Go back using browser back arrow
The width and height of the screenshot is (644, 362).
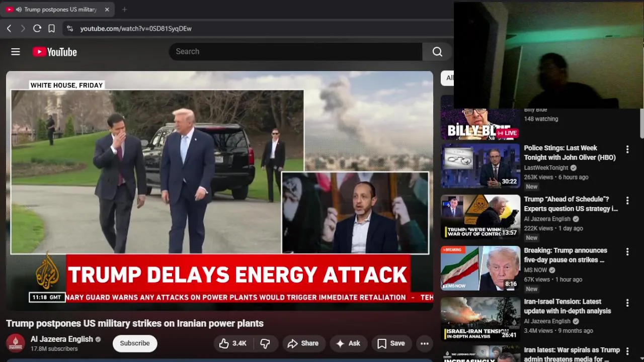9,29
